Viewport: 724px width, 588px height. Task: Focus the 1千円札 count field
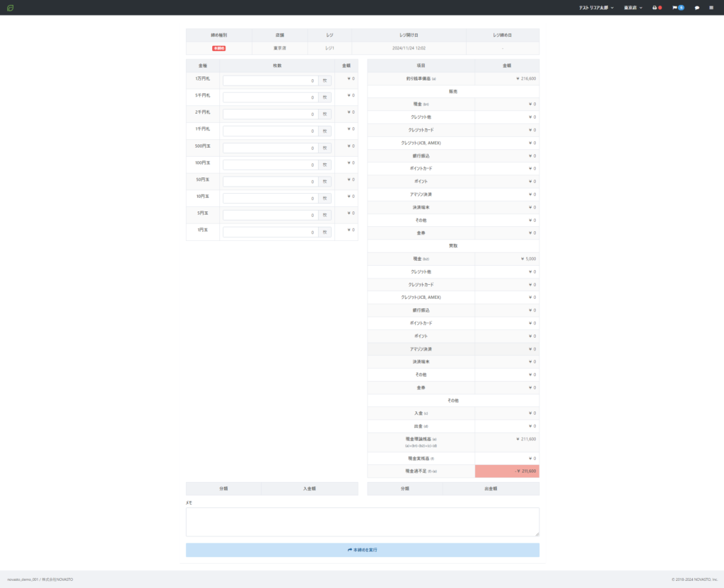click(x=271, y=131)
